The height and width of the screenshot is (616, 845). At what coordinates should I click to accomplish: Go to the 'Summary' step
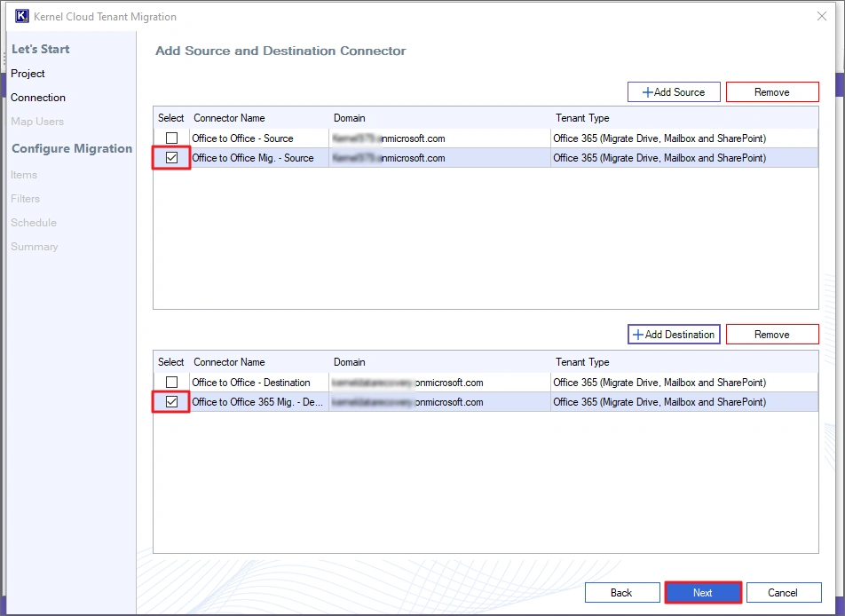click(x=35, y=247)
